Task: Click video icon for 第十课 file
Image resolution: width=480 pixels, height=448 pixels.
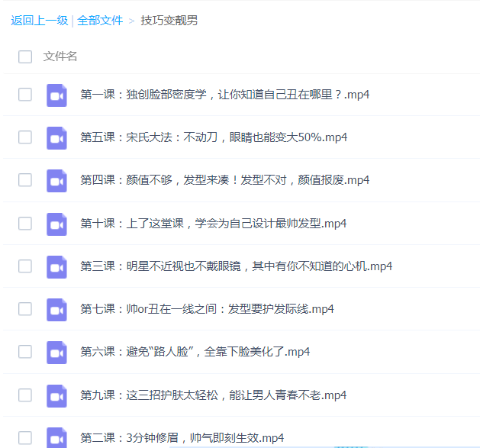Action: [56, 224]
